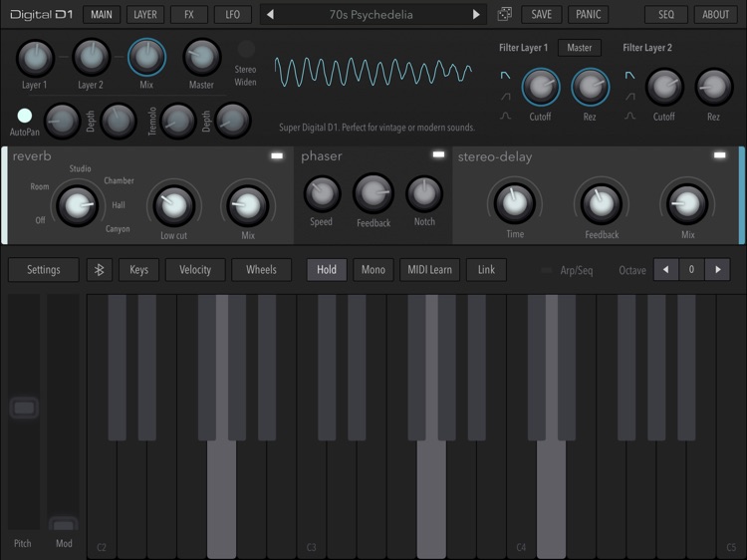Screen dimensions: 747x560
Task: Select band-pass filter shape for Filter Layer 2
Action: pyautogui.click(x=629, y=116)
